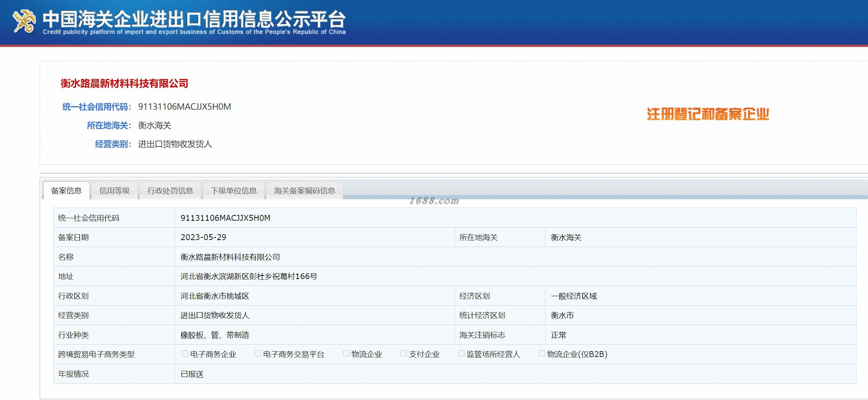Click the red company name heading
868x400 pixels.
click(x=124, y=83)
